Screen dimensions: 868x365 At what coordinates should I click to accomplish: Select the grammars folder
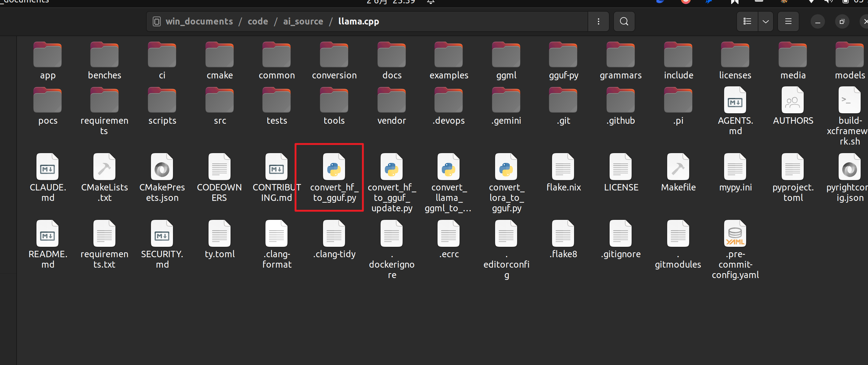[621, 61]
